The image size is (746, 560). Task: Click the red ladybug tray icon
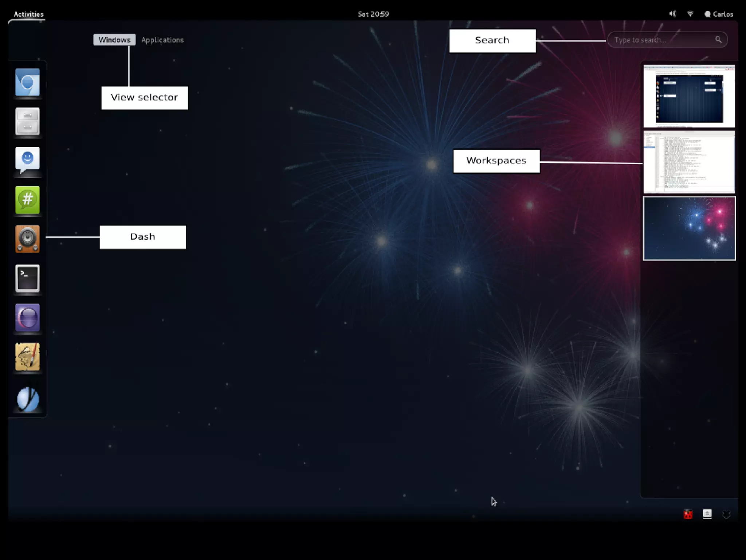click(x=688, y=514)
